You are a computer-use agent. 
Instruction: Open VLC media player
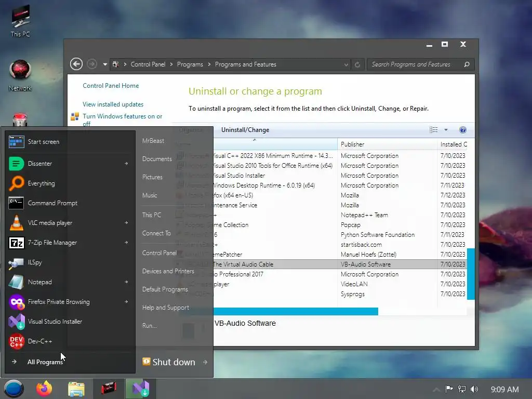(70, 223)
